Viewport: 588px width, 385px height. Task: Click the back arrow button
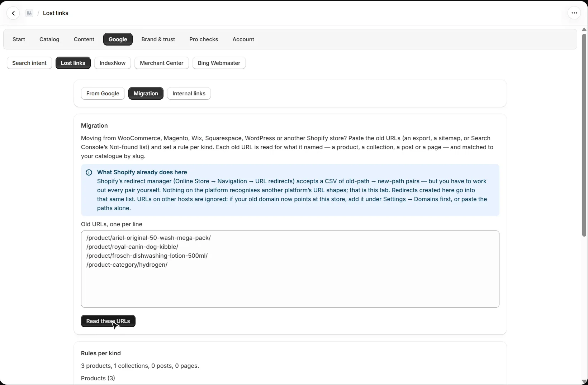(13, 13)
